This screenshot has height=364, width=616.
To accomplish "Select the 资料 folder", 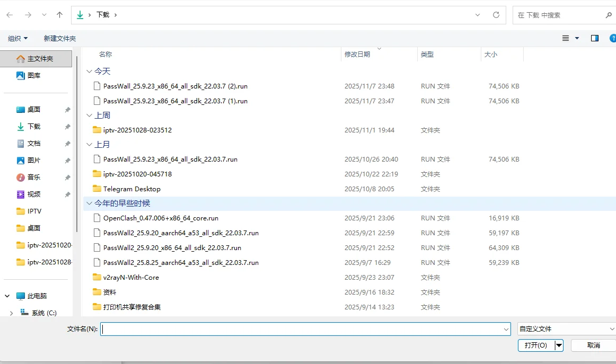I will coord(110,292).
